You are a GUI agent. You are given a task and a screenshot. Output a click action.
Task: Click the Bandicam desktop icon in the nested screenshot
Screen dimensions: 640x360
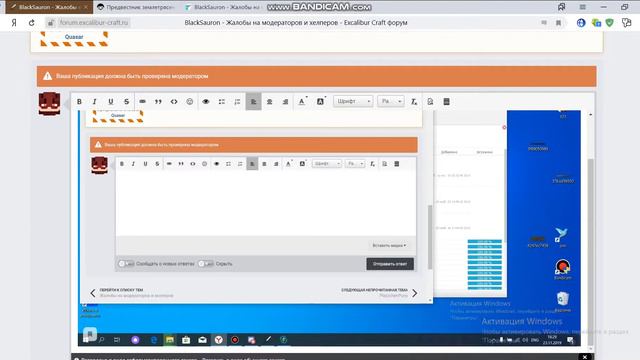click(562, 269)
